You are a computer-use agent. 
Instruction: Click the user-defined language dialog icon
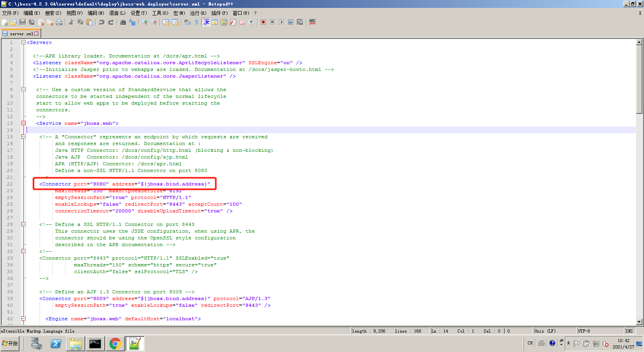point(215,22)
